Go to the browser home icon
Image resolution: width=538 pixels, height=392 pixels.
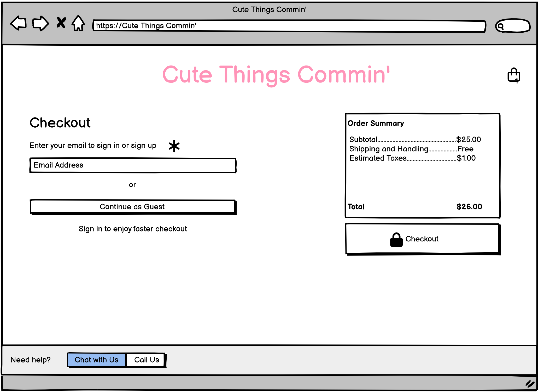(x=78, y=23)
